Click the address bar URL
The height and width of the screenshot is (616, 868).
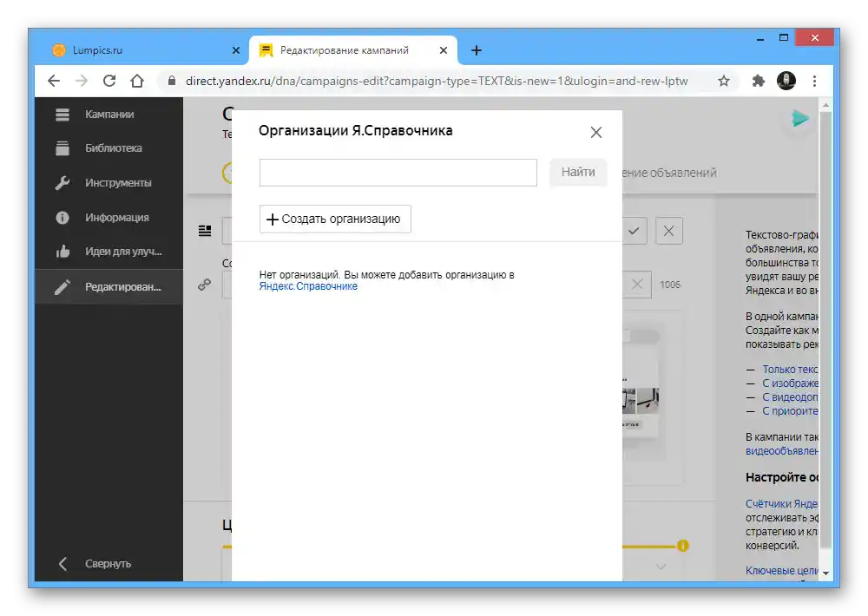pos(437,82)
